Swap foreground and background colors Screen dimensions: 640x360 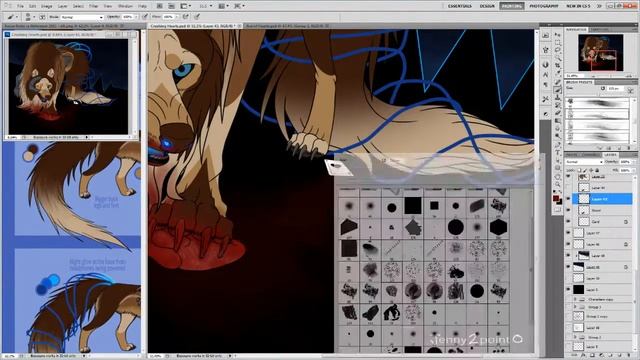[x=560, y=191]
